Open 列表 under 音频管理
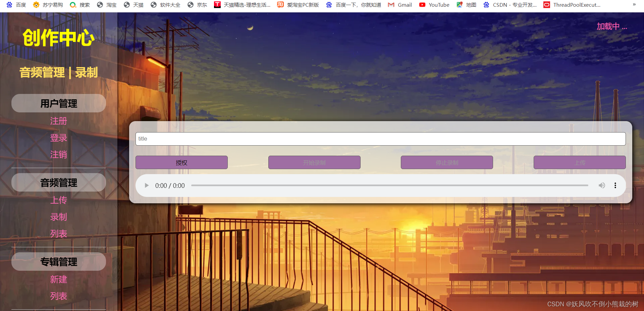Image resolution: width=644 pixels, height=311 pixels. point(59,234)
